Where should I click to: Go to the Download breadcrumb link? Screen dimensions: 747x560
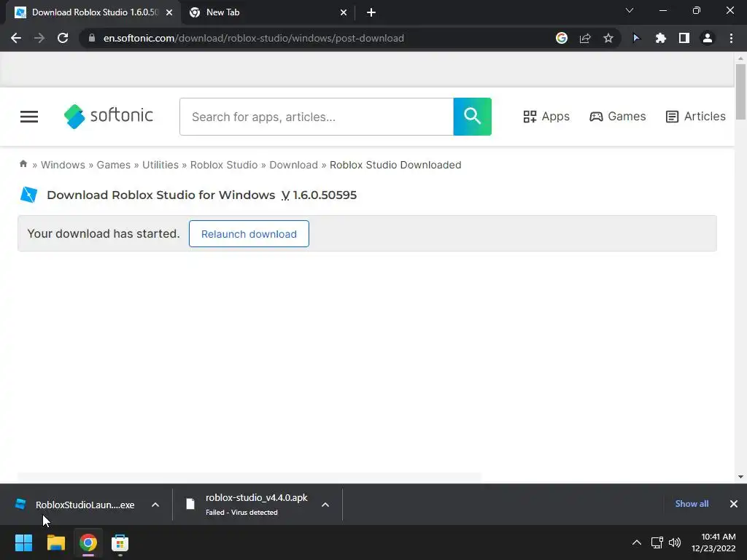click(x=293, y=165)
